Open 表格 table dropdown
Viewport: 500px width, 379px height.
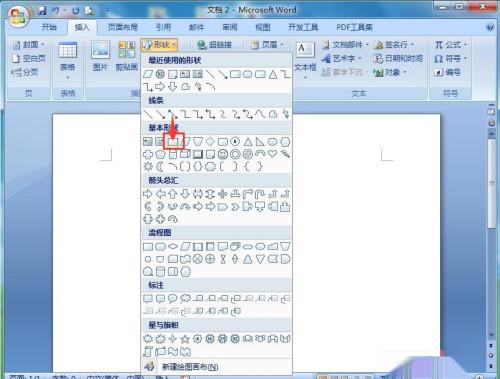coord(68,60)
